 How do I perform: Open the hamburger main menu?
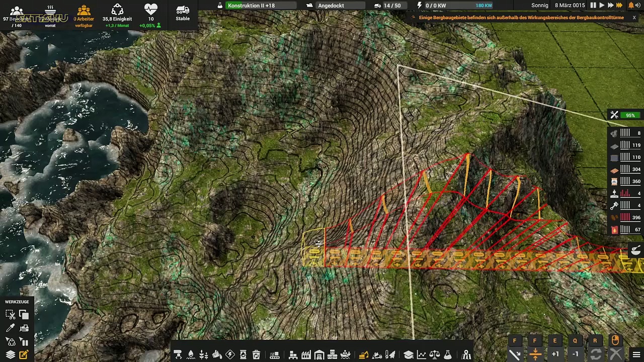tap(636, 355)
